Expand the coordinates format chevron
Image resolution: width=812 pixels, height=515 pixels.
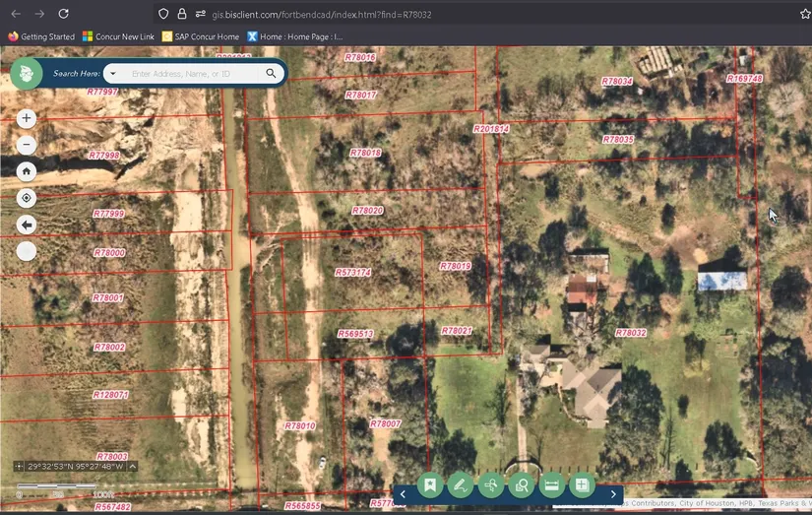click(x=133, y=466)
